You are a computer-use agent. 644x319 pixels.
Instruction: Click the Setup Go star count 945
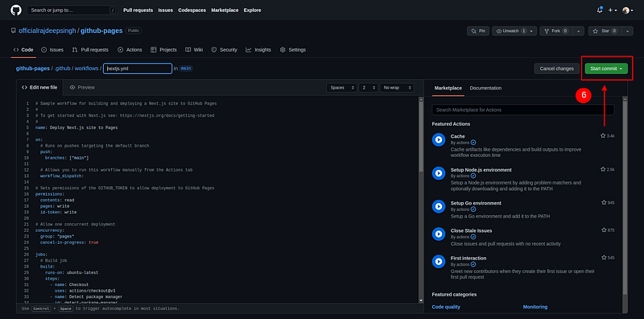coord(609,203)
